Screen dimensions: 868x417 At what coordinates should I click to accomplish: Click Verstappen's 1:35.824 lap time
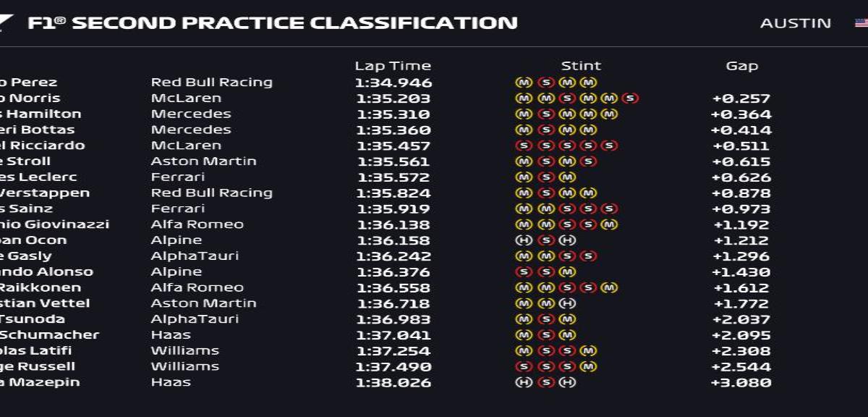click(x=393, y=193)
